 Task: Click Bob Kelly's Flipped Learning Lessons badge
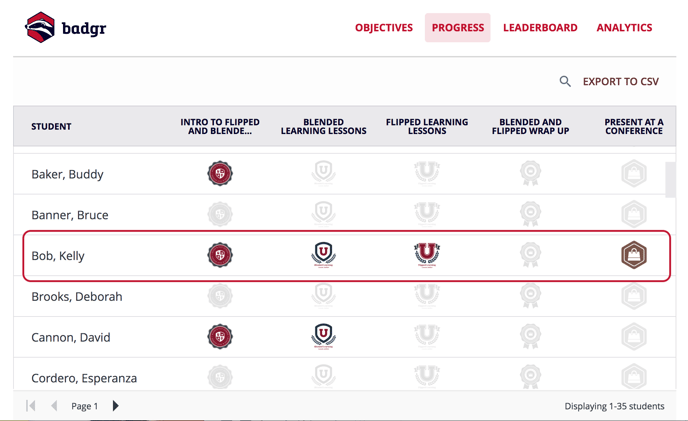coord(426,255)
